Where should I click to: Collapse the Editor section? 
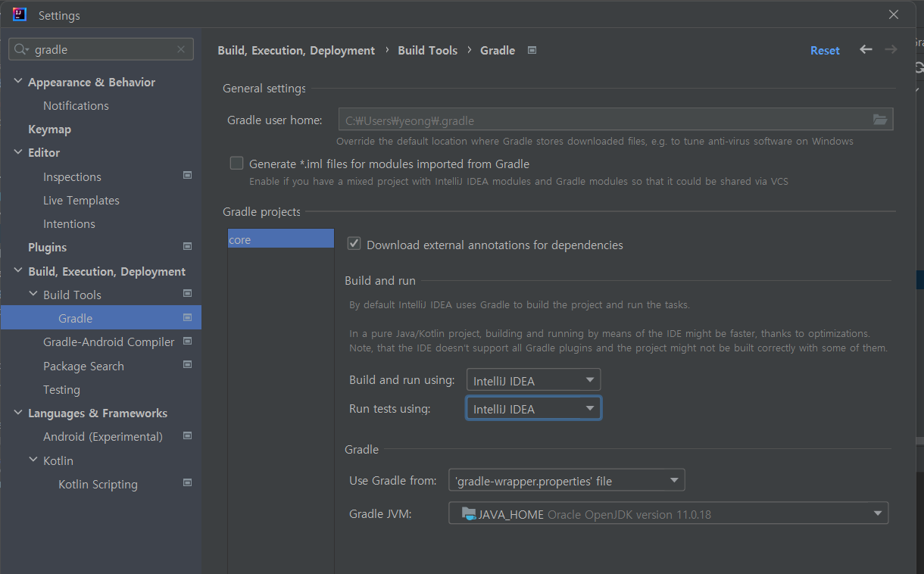pyautogui.click(x=18, y=152)
